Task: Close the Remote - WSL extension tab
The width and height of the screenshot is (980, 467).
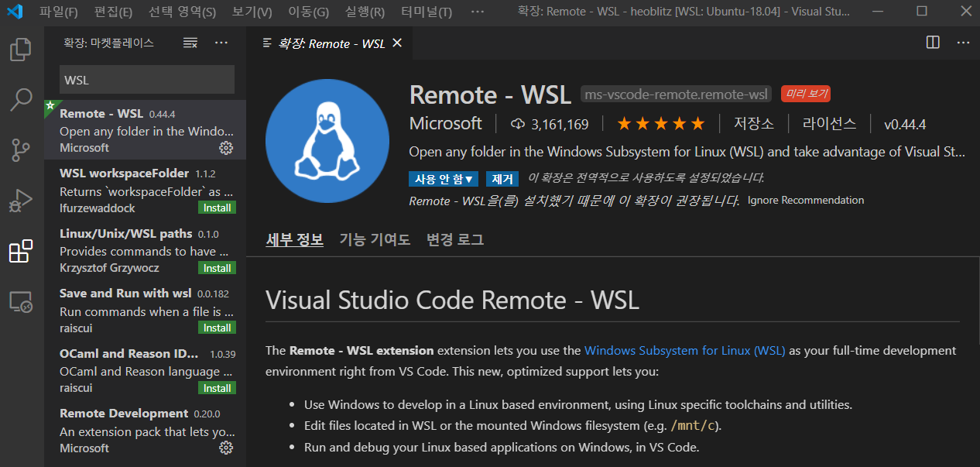Action: 397,43
